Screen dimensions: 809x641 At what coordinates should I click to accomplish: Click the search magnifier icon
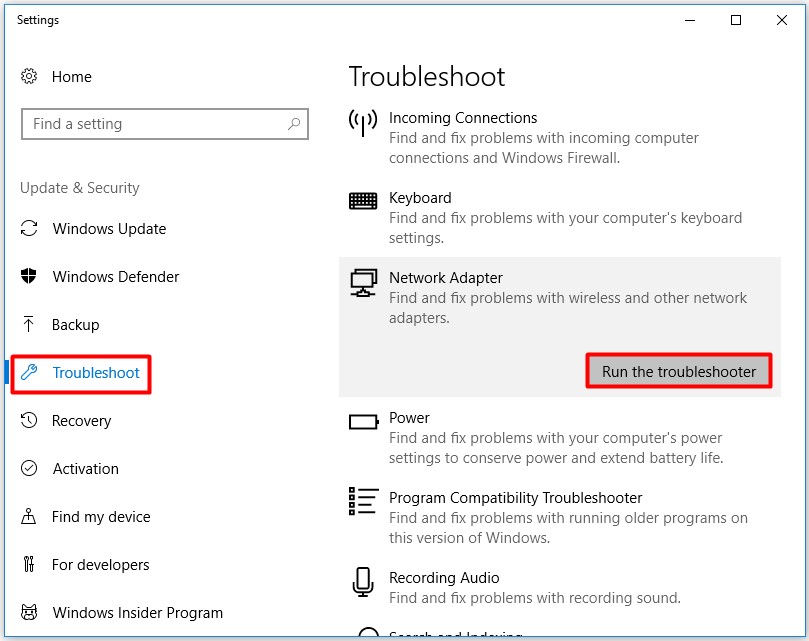click(x=294, y=124)
